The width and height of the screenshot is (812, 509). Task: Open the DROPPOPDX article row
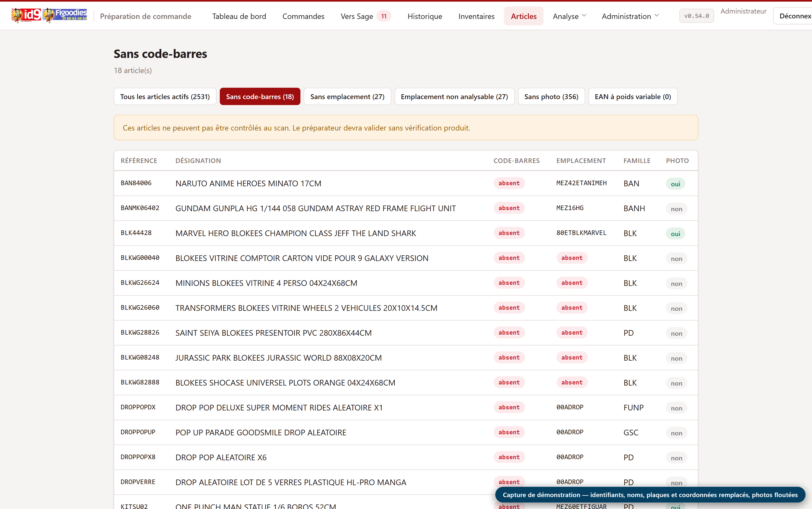tap(406, 408)
